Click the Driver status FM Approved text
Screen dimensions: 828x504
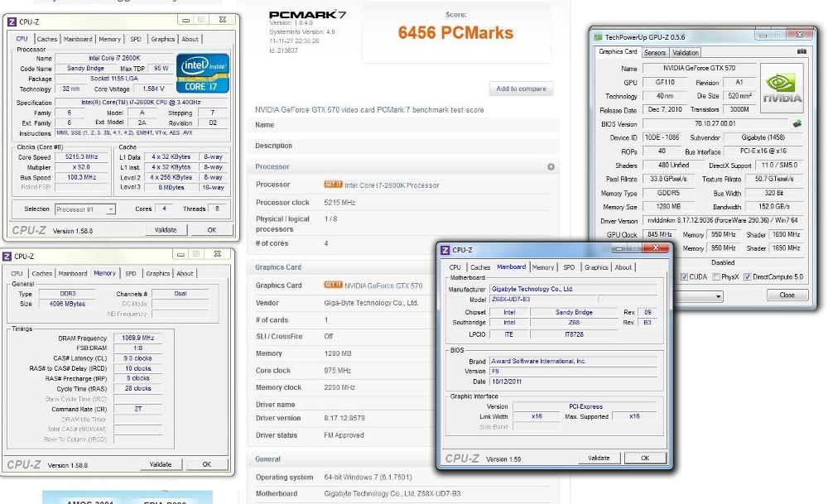(344, 435)
